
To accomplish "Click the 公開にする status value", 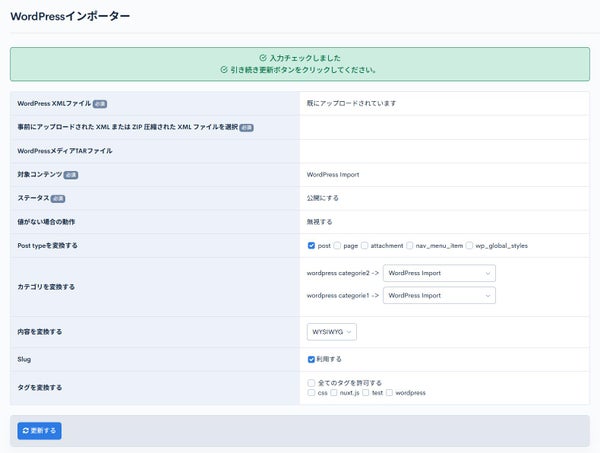I will pyautogui.click(x=323, y=198).
